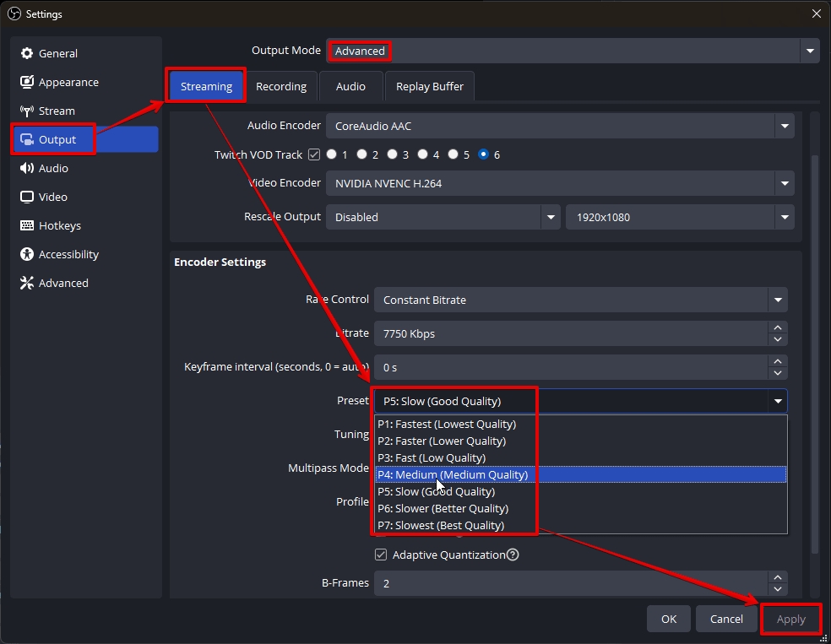The width and height of the screenshot is (831, 644).
Task: Select the Output settings section
Action: [x=84, y=139]
